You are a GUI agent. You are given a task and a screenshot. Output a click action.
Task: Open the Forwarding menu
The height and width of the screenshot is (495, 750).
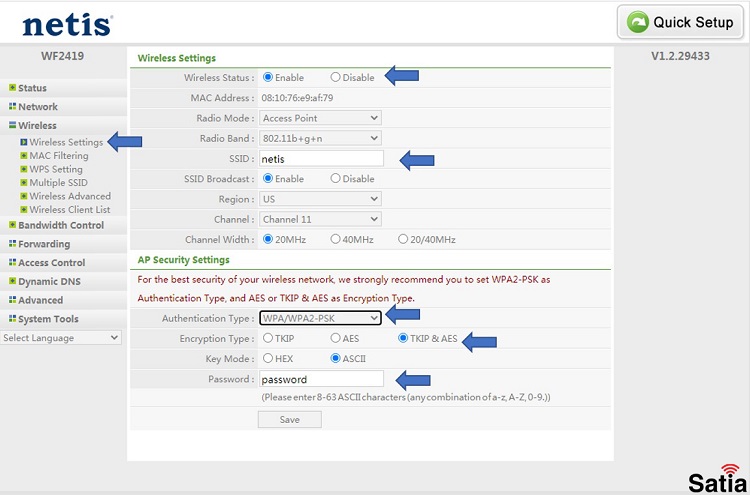pos(44,244)
